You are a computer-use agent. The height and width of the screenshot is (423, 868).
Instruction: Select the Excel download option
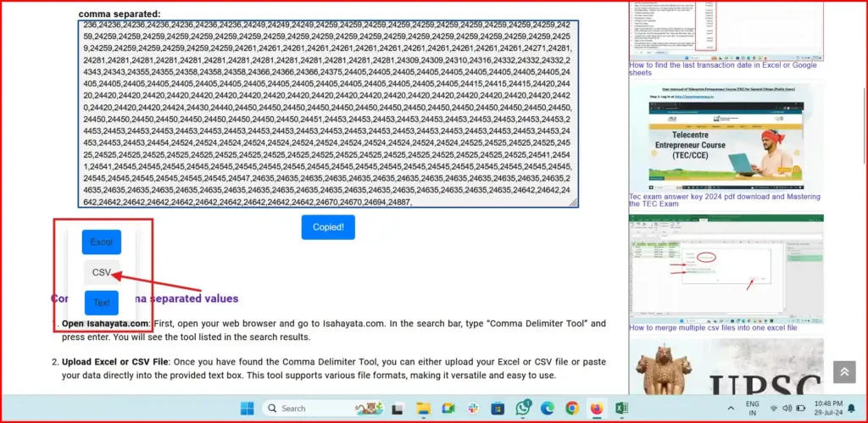click(x=102, y=242)
